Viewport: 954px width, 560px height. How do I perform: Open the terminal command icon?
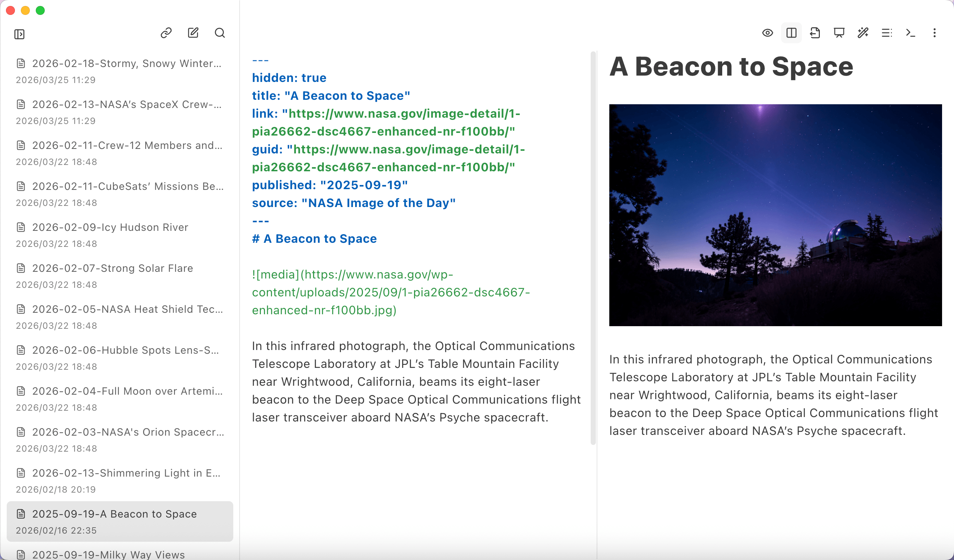910,33
